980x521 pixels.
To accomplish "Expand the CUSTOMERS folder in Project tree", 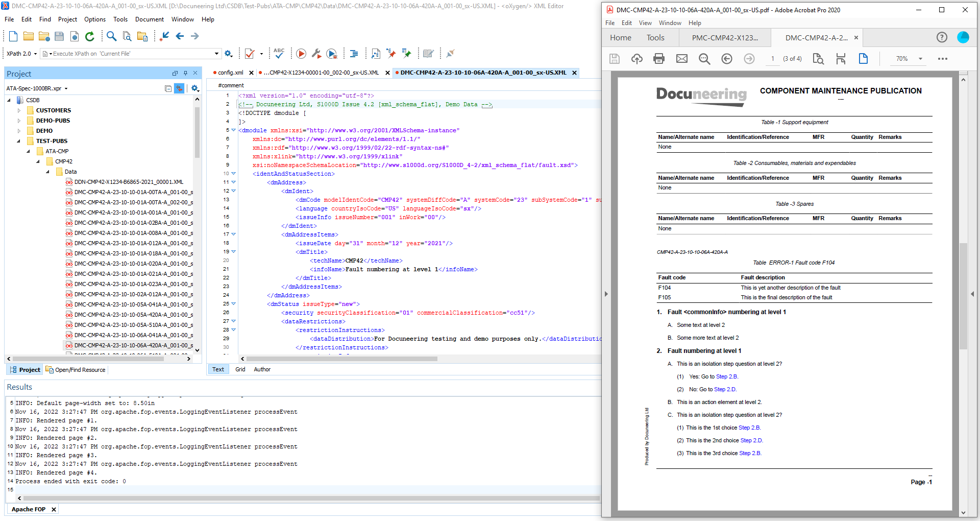I will [x=19, y=110].
